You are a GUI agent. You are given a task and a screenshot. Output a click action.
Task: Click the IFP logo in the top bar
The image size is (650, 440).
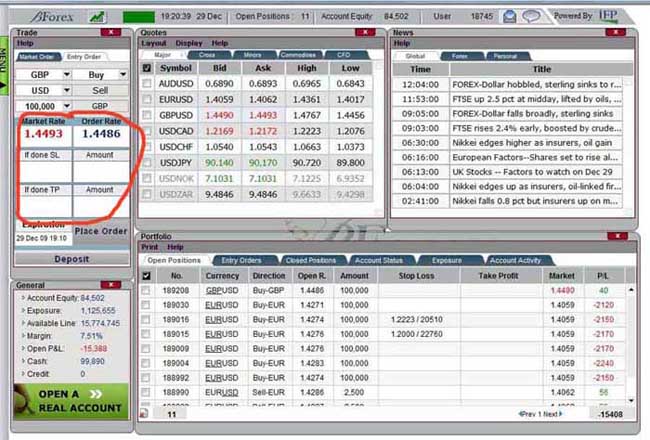[608, 16]
